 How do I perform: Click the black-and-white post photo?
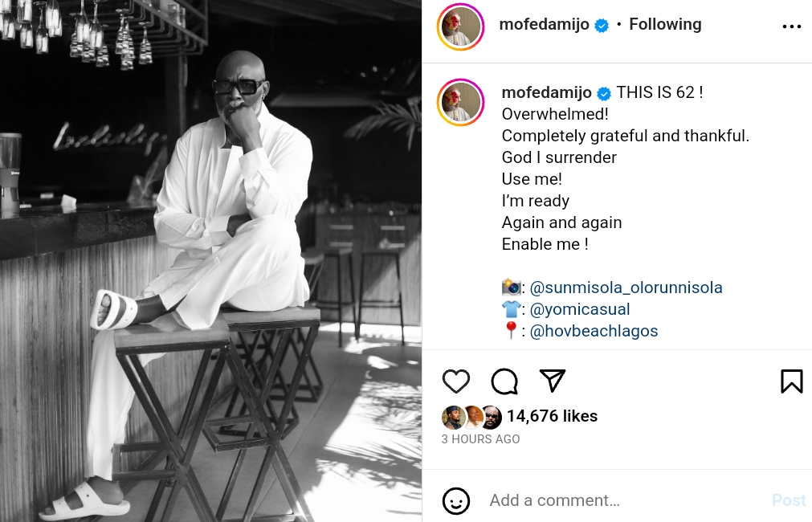210,261
